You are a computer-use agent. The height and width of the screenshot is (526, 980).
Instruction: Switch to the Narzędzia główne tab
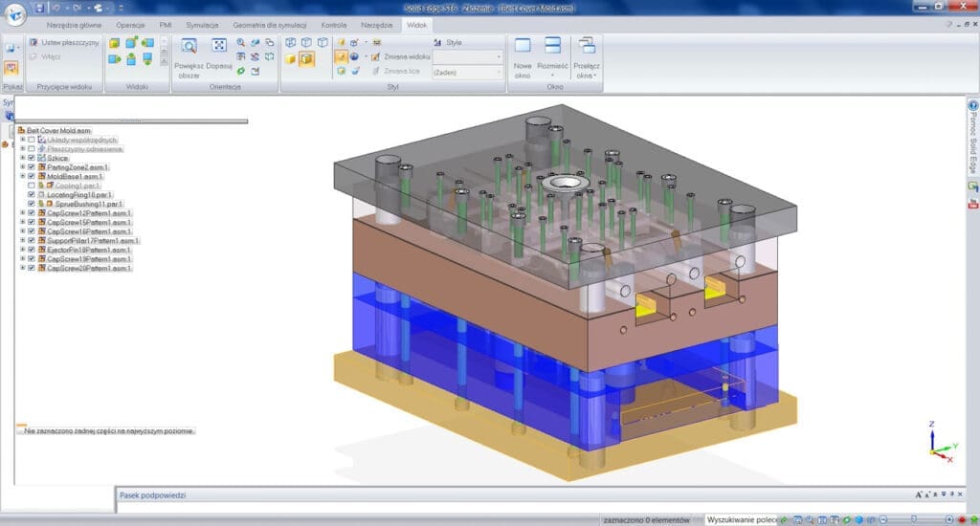74,24
